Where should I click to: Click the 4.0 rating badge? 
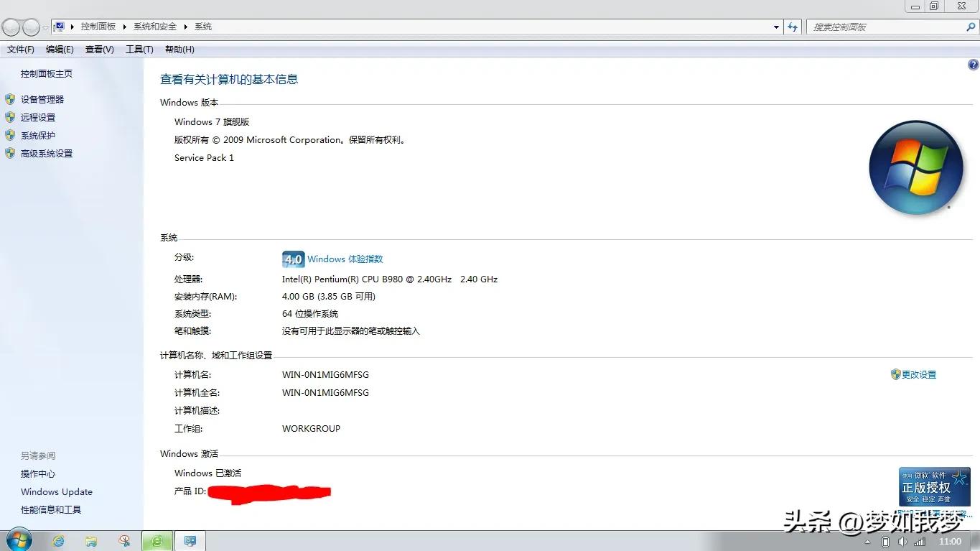[x=293, y=259]
